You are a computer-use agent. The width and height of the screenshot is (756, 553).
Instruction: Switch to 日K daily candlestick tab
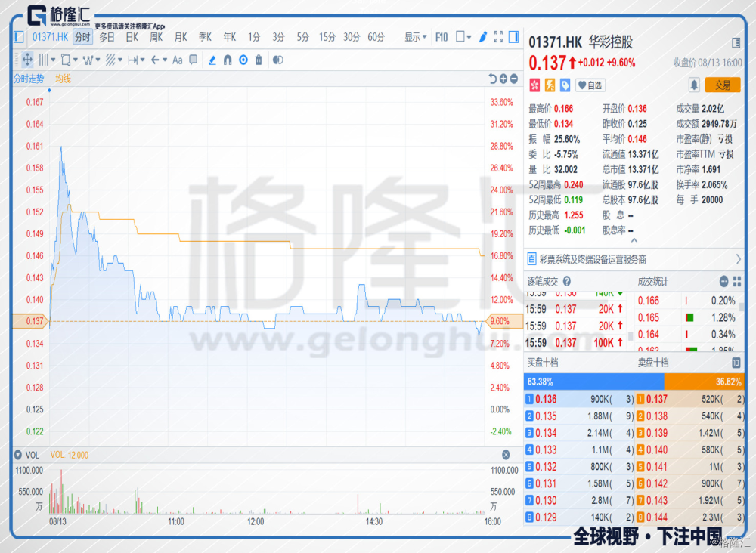click(x=132, y=36)
